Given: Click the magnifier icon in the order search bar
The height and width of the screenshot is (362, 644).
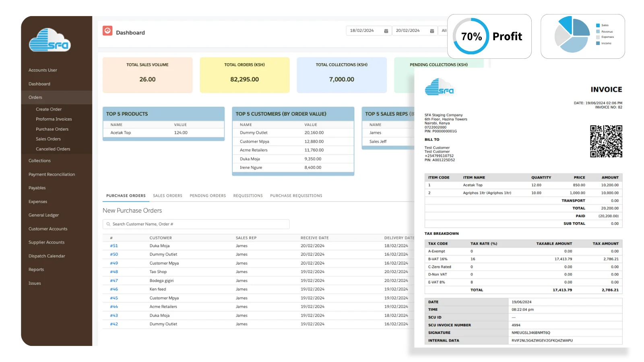Looking at the screenshot, I should (x=108, y=224).
